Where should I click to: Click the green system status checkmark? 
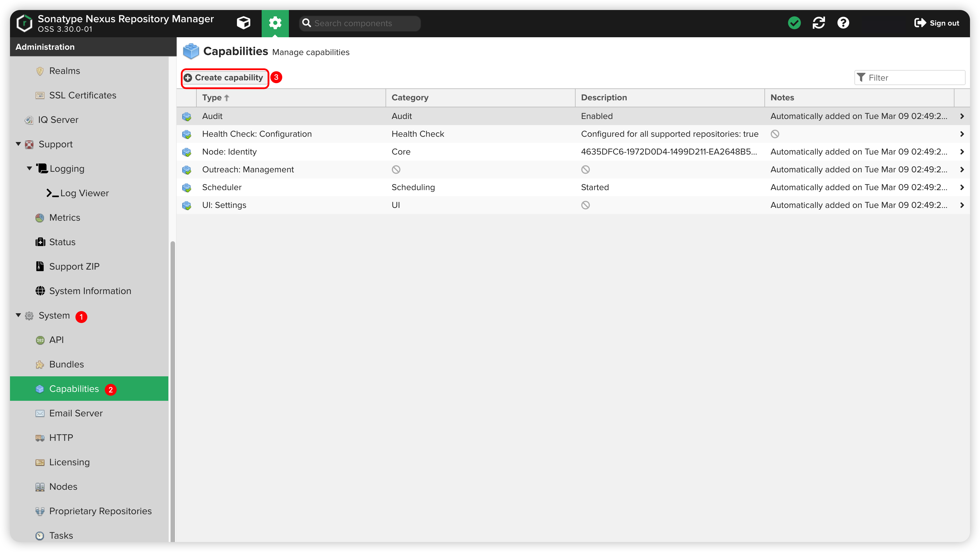pos(794,23)
